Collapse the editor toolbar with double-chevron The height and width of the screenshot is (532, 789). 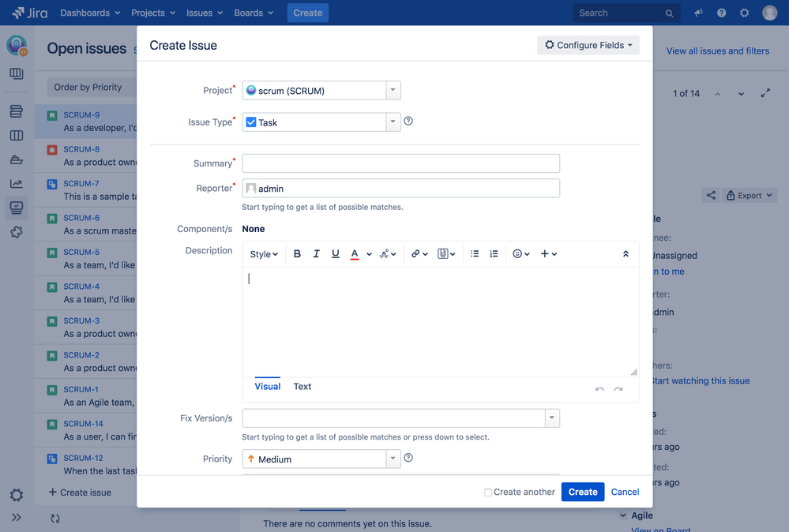click(x=626, y=254)
